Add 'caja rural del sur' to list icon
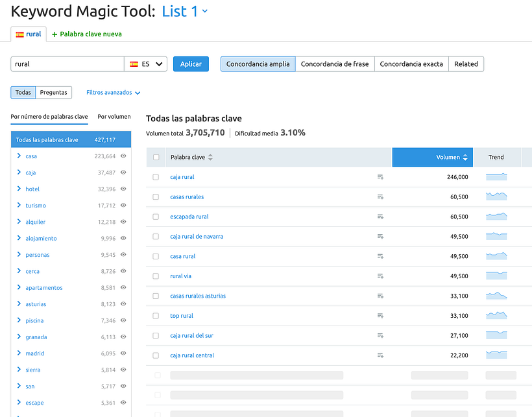Image resolution: width=532 pixels, height=417 pixels. (x=380, y=336)
